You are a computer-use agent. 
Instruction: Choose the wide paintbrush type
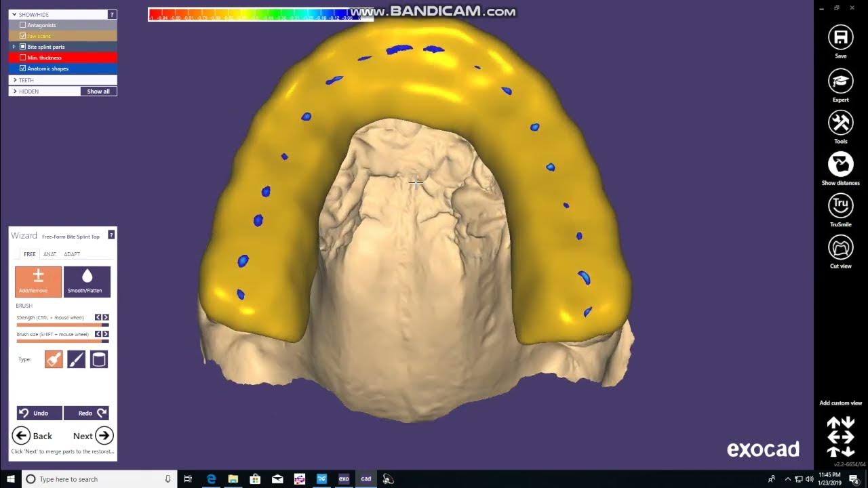click(x=54, y=359)
